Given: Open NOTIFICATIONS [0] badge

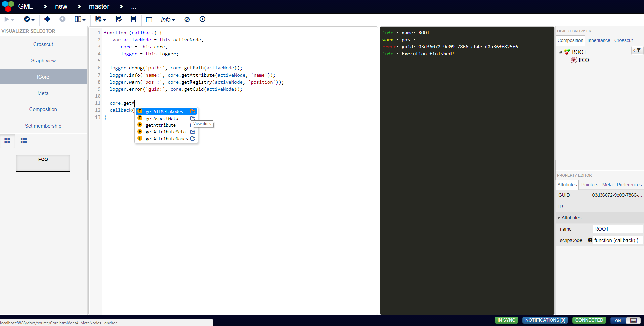Looking at the screenshot, I should click(x=545, y=320).
